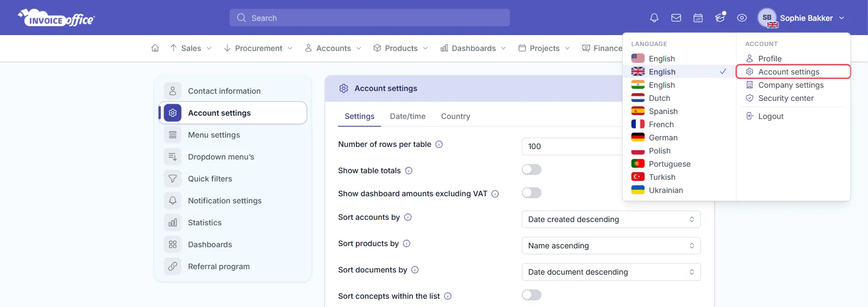Expand the Projects menu
This screenshot has width=868, height=307.
point(544,48)
